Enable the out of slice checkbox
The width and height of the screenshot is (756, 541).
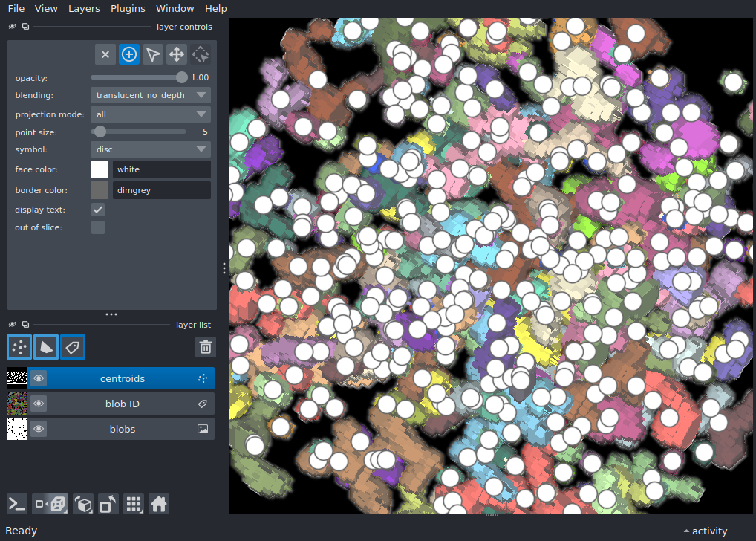98,227
